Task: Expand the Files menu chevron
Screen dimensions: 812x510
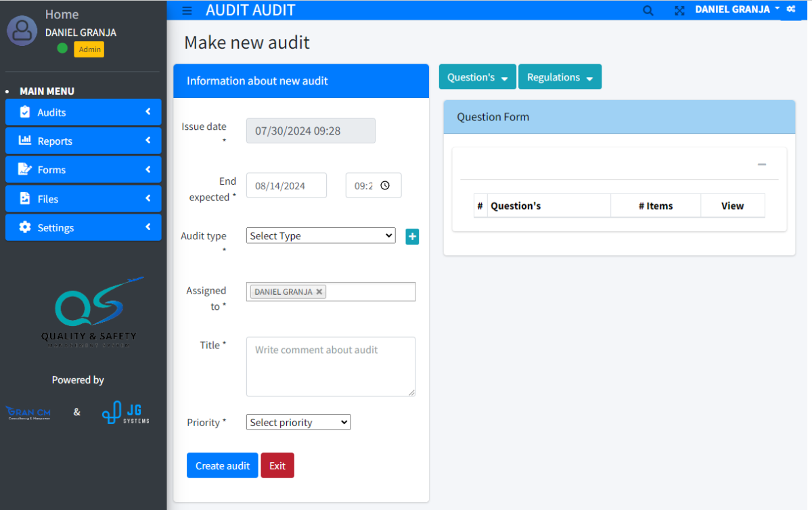Action: pos(148,198)
